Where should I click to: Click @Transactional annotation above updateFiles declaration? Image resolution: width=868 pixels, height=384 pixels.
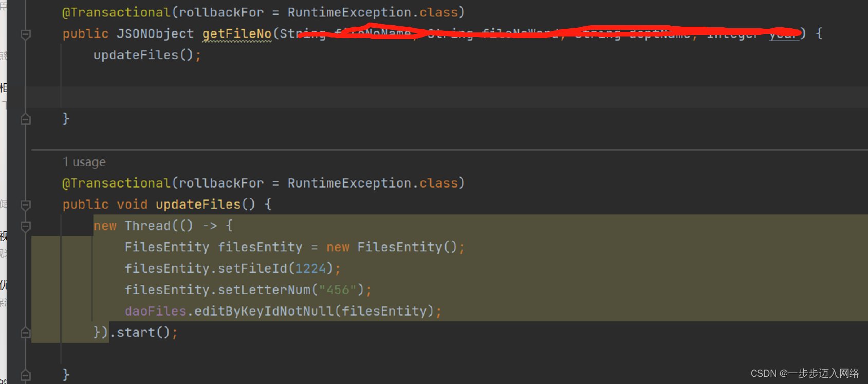[116, 184]
